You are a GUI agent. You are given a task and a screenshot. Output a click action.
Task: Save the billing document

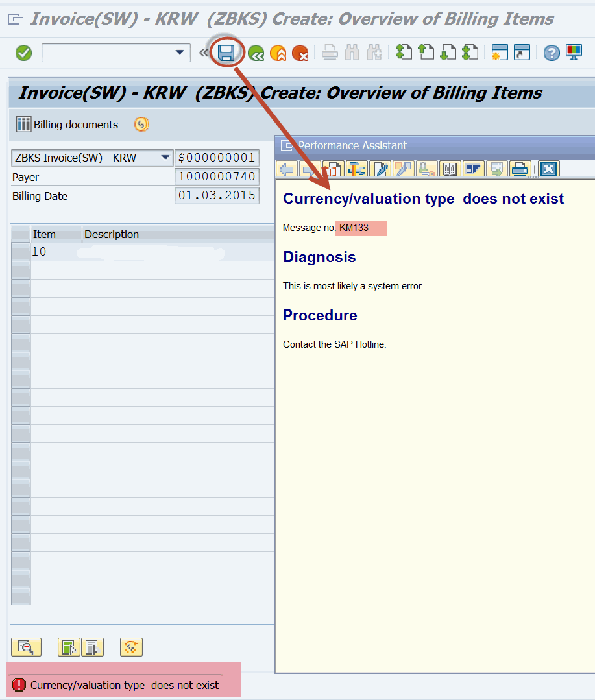pos(226,53)
